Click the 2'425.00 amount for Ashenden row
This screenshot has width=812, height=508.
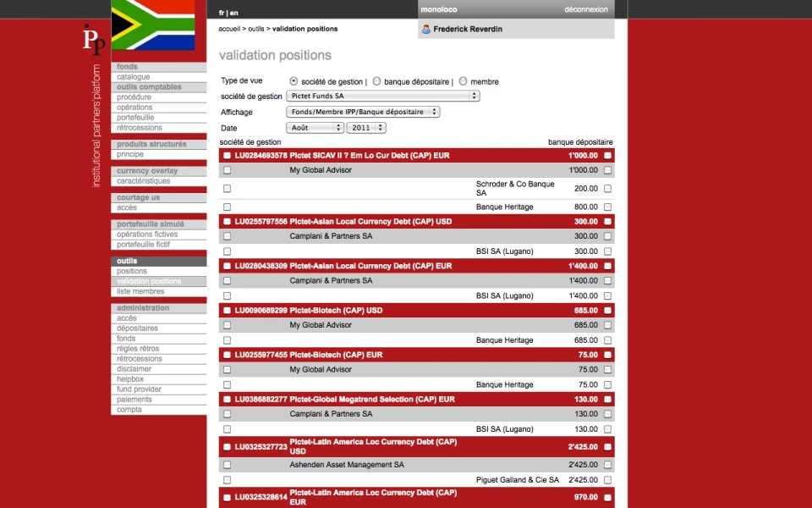pyautogui.click(x=583, y=465)
